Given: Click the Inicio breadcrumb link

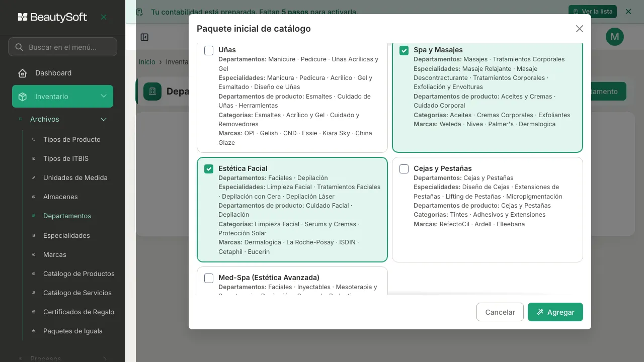Looking at the screenshot, I should coord(147,62).
